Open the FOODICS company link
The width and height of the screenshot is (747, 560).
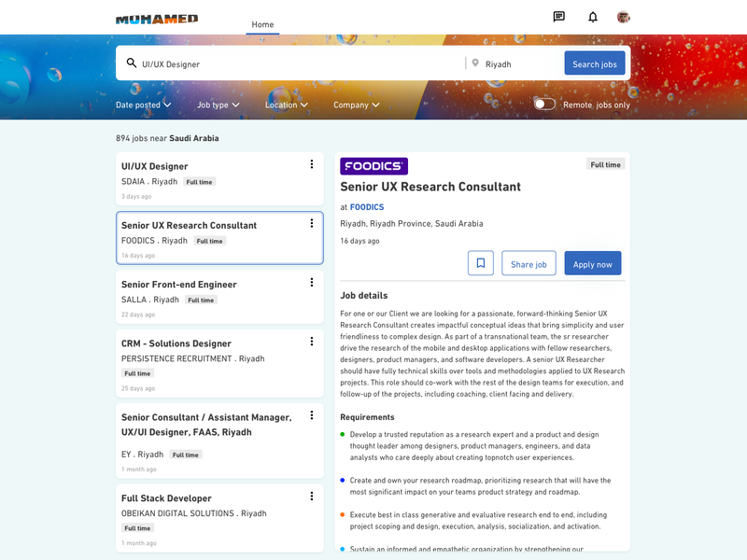click(x=367, y=207)
